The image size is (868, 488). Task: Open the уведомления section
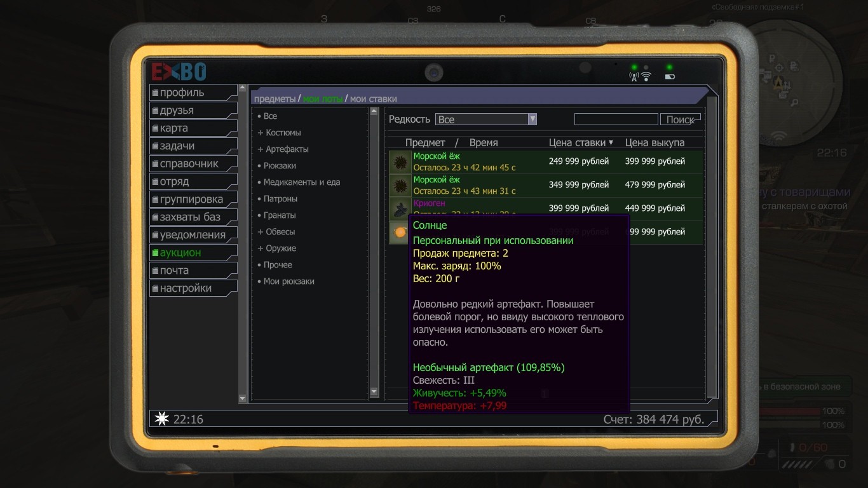click(x=193, y=235)
